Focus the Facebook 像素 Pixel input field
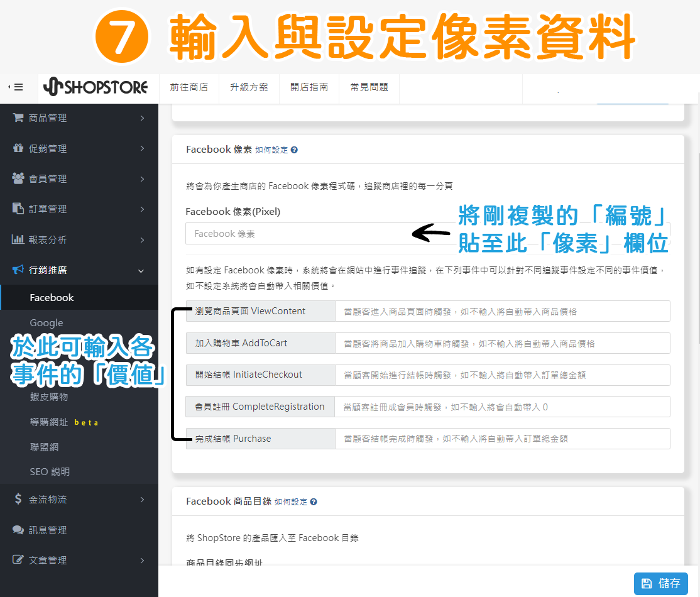This screenshot has width=700, height=597. [428, 234]
